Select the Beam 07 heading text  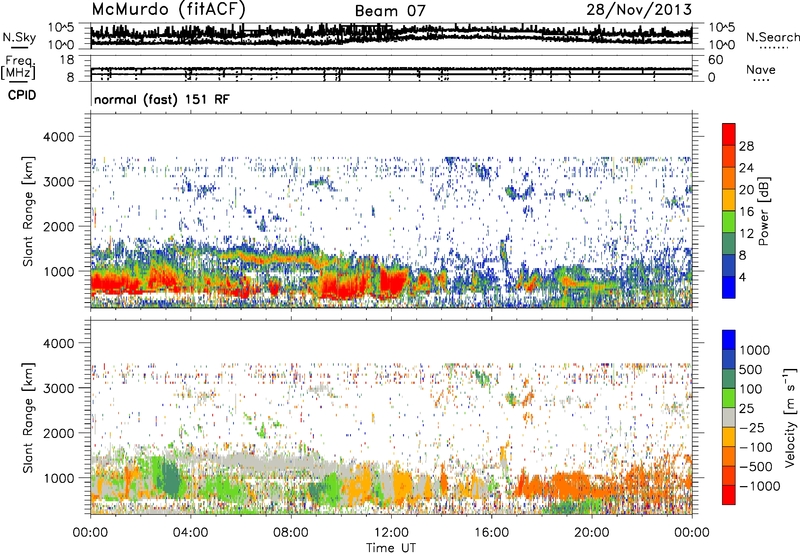(x=390, y=11)
